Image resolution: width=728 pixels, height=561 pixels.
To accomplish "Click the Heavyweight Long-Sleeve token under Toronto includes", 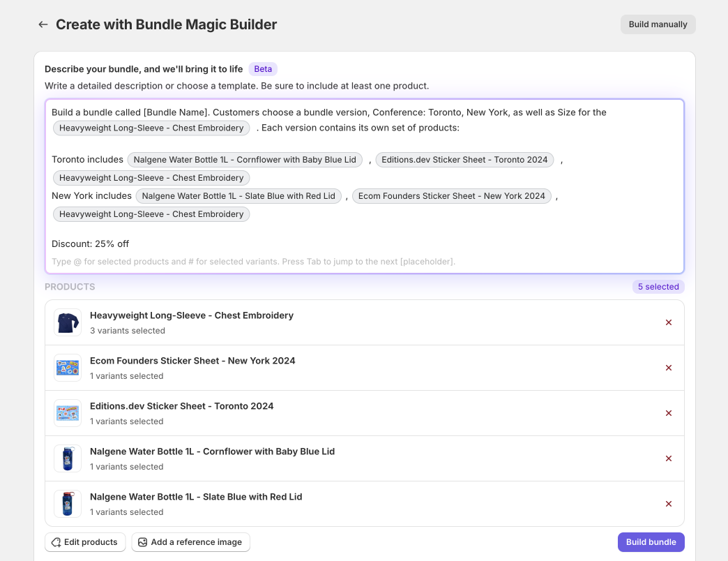I will pyautogui.click(x=151, y=178).
